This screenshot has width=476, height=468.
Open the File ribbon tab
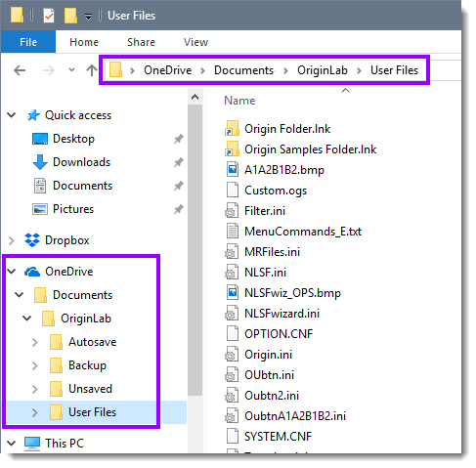(x=28, y=42)
